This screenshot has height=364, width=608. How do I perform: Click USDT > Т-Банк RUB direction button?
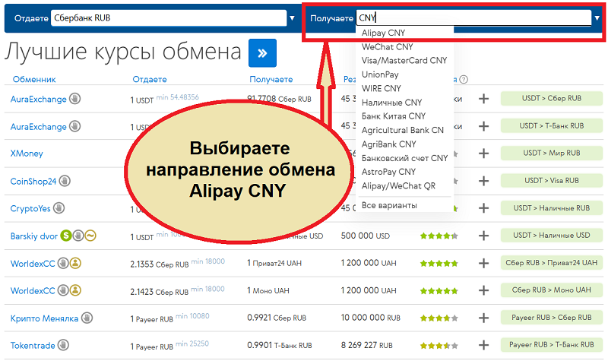[x=552, y=126]
